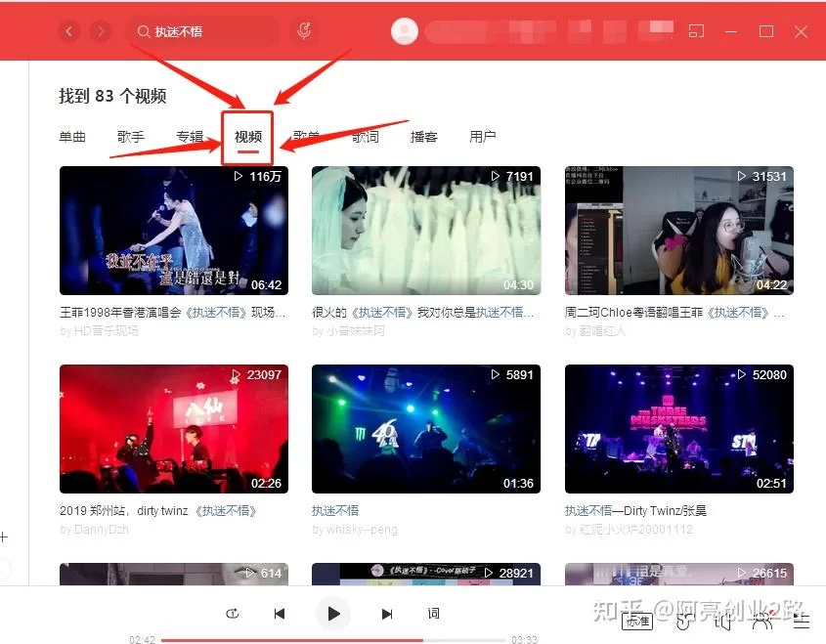Select the 视频 tab
Image resolution: width=826 pixels, height=644 pixels.
point(248,137)
